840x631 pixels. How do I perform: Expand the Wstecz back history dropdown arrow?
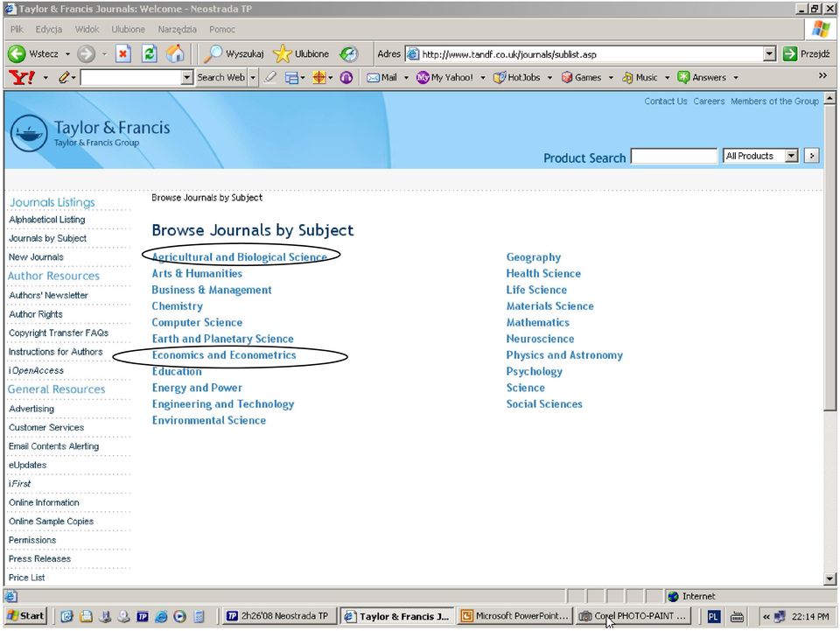(67, 54)
